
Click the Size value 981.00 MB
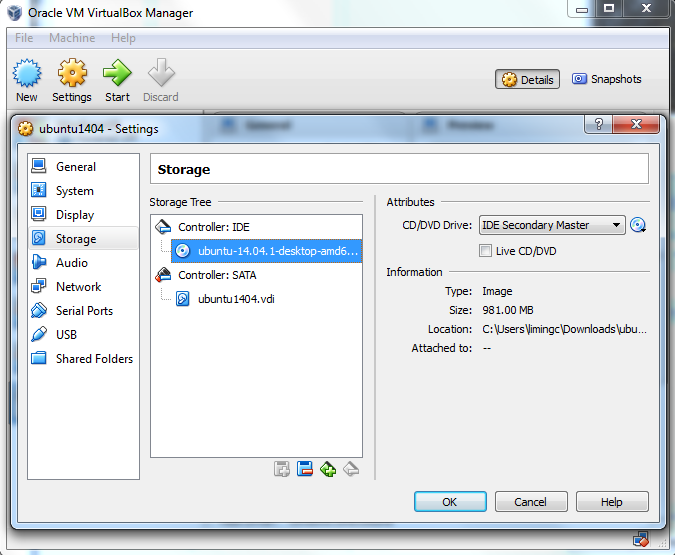tap(508, 310)
